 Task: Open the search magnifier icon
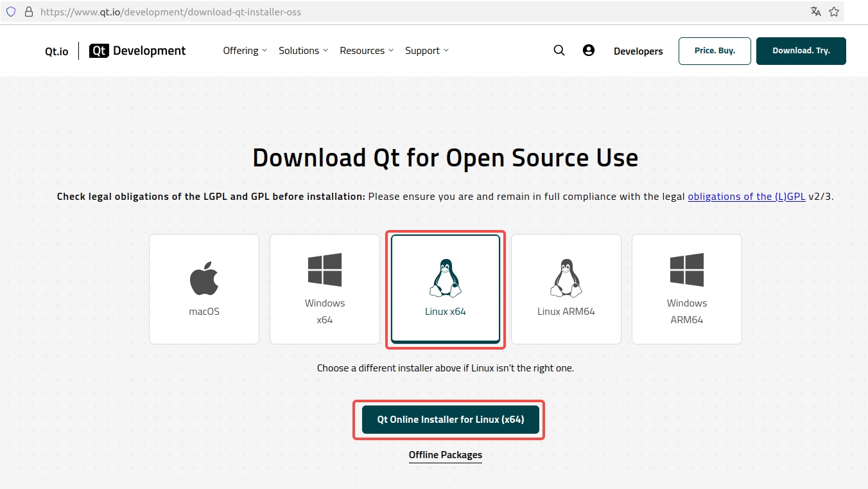[559, 50]
